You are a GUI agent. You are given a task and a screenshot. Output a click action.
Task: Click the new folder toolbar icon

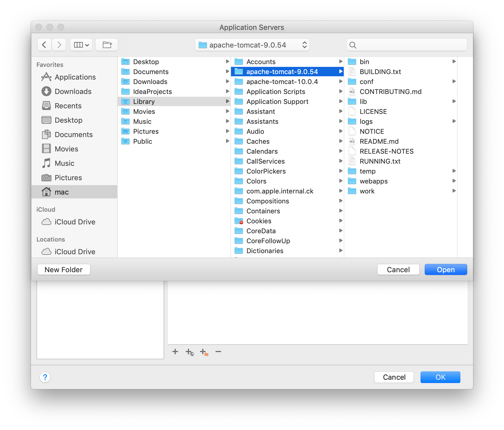[x=107, y=45]
